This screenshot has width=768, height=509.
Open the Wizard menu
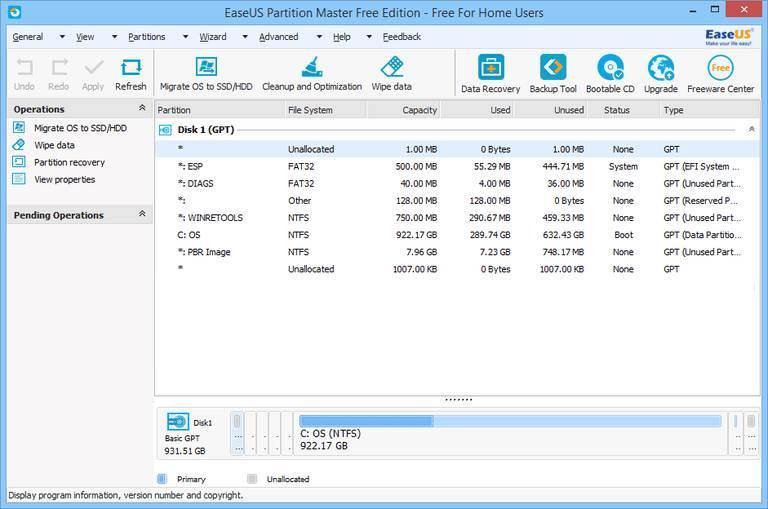point(213,37)
